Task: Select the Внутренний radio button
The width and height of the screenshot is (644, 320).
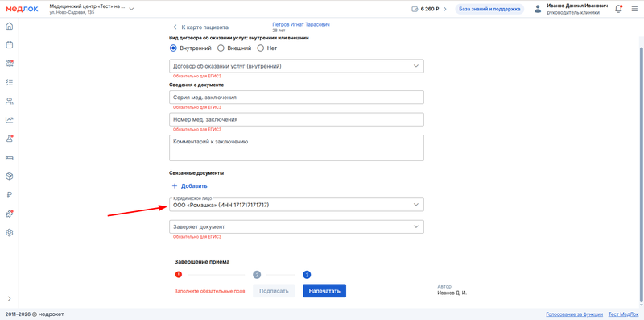Action: (173, 48)
